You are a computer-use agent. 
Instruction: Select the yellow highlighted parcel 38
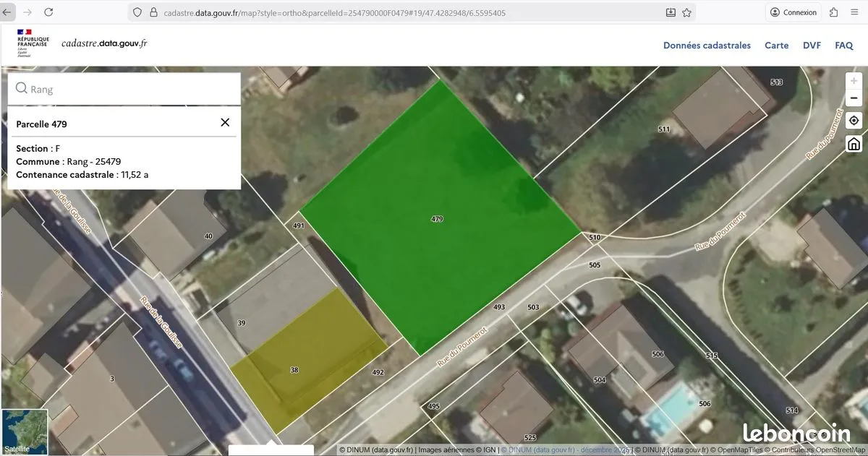point(309,361)
